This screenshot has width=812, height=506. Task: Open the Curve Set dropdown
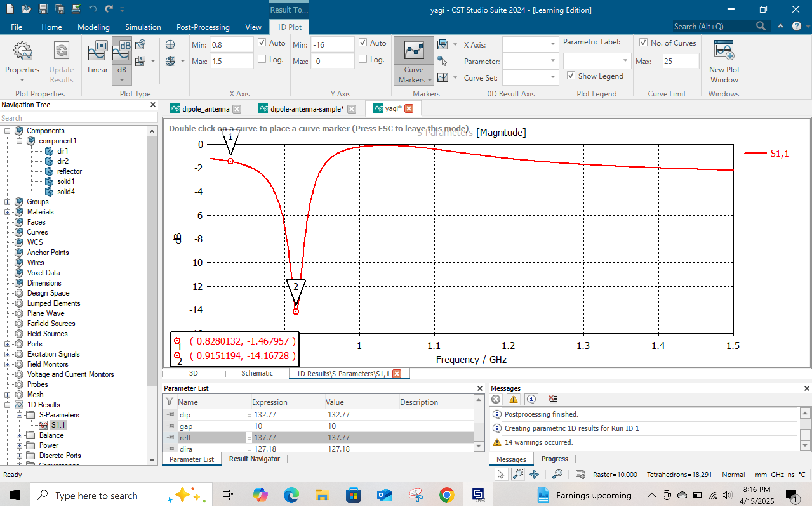(x=553, y=77)
